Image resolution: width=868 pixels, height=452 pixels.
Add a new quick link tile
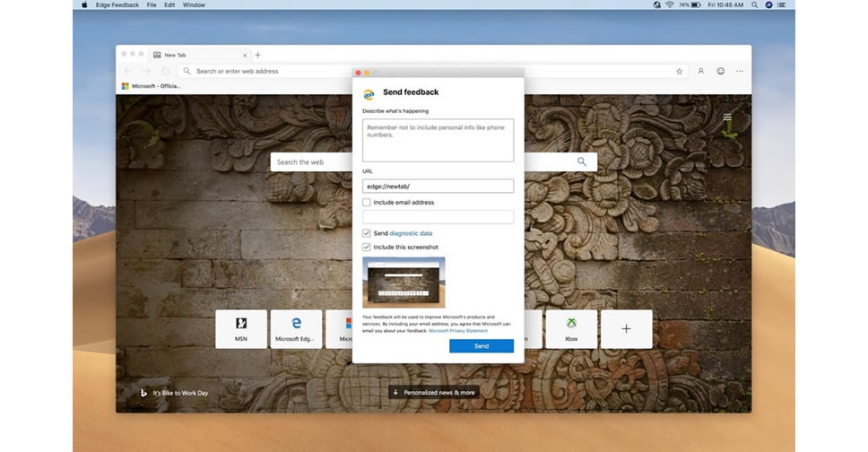coord(626,329)
